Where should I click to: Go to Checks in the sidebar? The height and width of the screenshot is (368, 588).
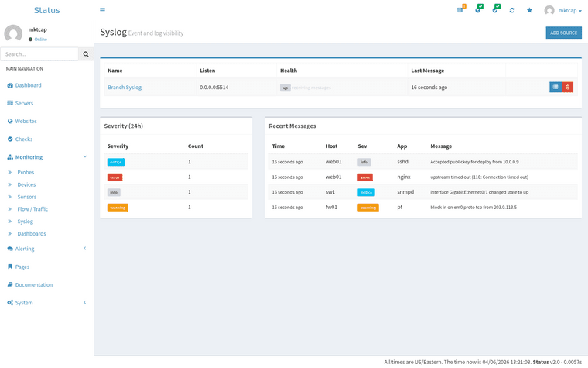click(x=24, y=139)
